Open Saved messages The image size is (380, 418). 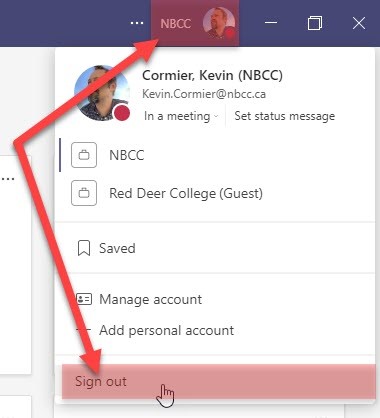(x=215, y=248)
